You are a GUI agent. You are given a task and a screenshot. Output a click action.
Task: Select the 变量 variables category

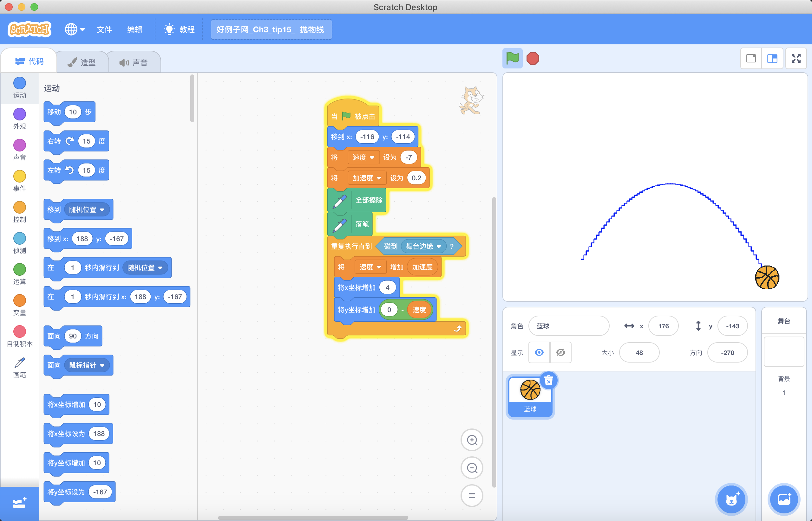[20, 306]
